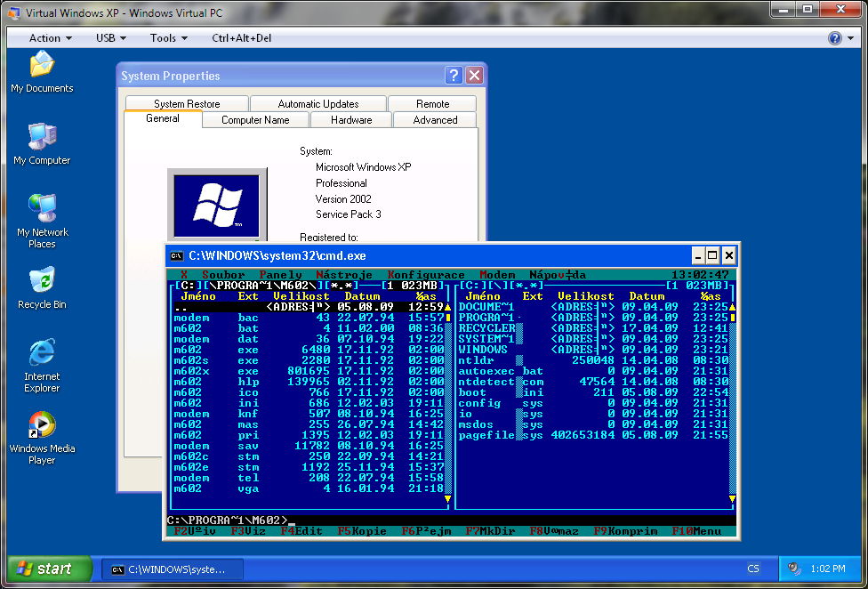Open the Konfigurace menu
Screen dimensions: 868x589
click(x=426, y=275)
